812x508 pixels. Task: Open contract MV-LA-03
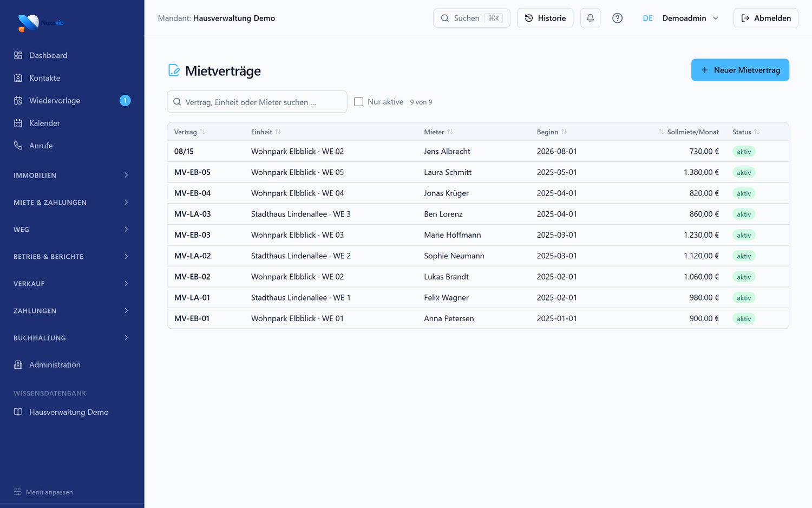click(x=192, y=214)
